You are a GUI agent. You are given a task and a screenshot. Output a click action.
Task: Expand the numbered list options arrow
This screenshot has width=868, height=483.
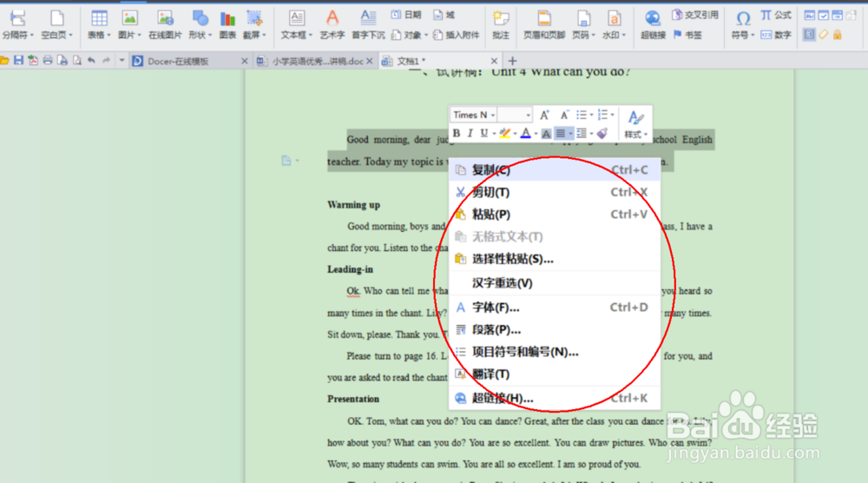point(613,116)
